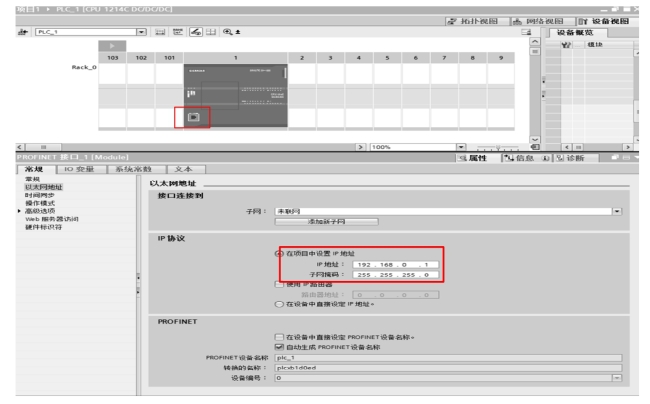Viewport: 650px width, 404px height.
Task: Click the first toolbar icon right of the PLC_1 dropdown
Action: pyautogui.click(x=160, y=32)
